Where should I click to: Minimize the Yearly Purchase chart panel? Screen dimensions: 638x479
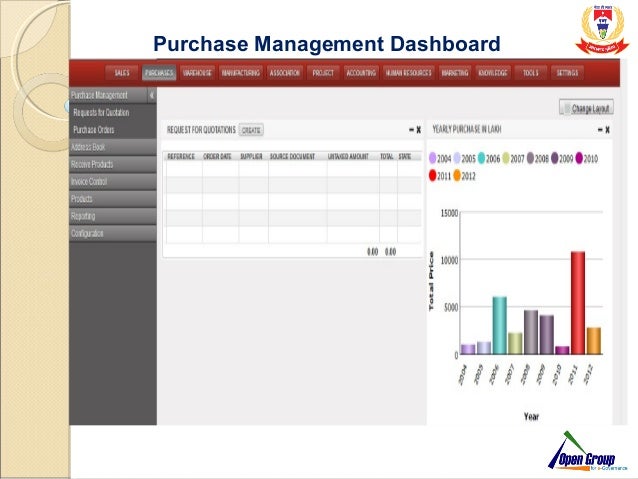click(x=600, y=130)
